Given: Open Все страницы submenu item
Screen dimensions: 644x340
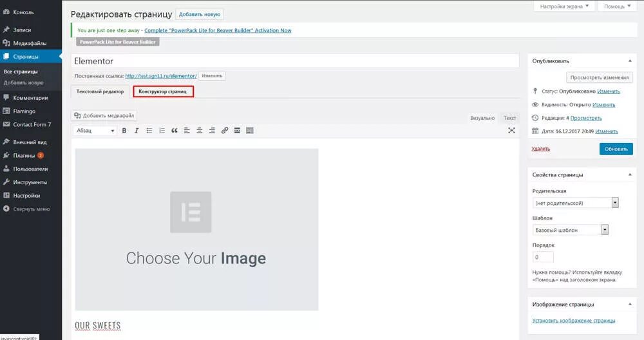Looking at the screenshot, I should 21,71.
